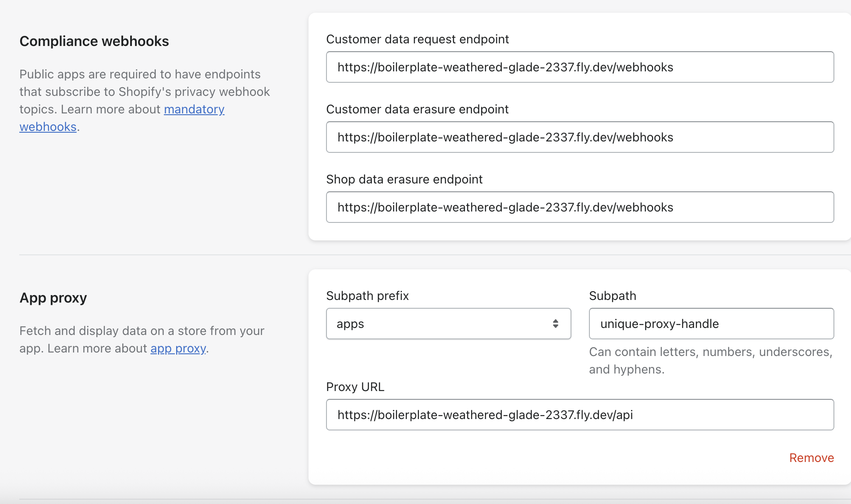The width and height of the screenshot is (851, 504).
Task: Click the Shop data erasure endpoint label
Action: click(404, 180)
